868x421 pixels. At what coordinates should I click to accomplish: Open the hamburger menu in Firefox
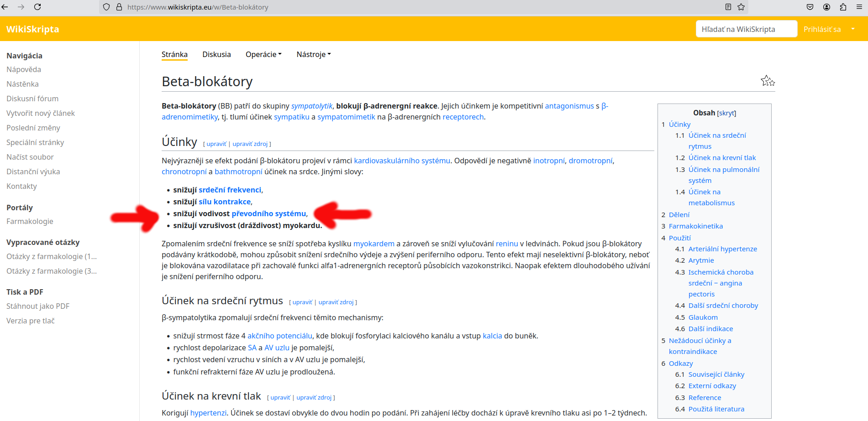point(859,7)
